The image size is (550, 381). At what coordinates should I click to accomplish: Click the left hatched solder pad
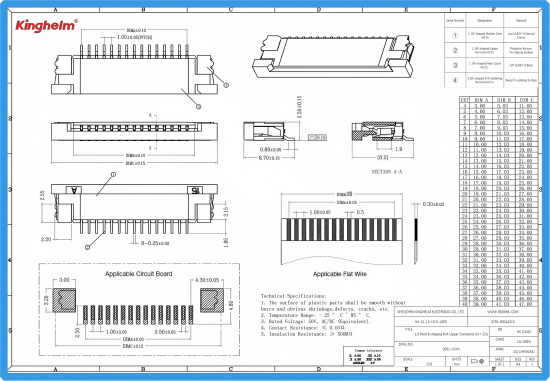[x=64, y=300]
